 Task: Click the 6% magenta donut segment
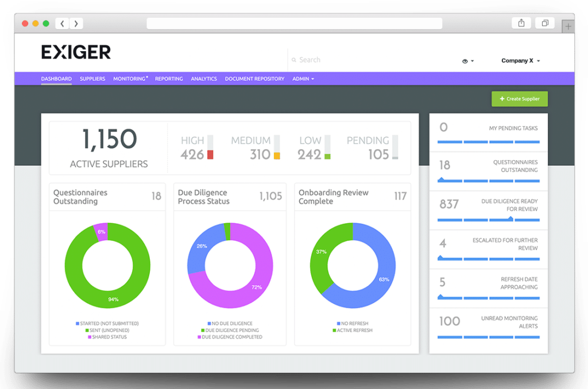tap(101, 232)
